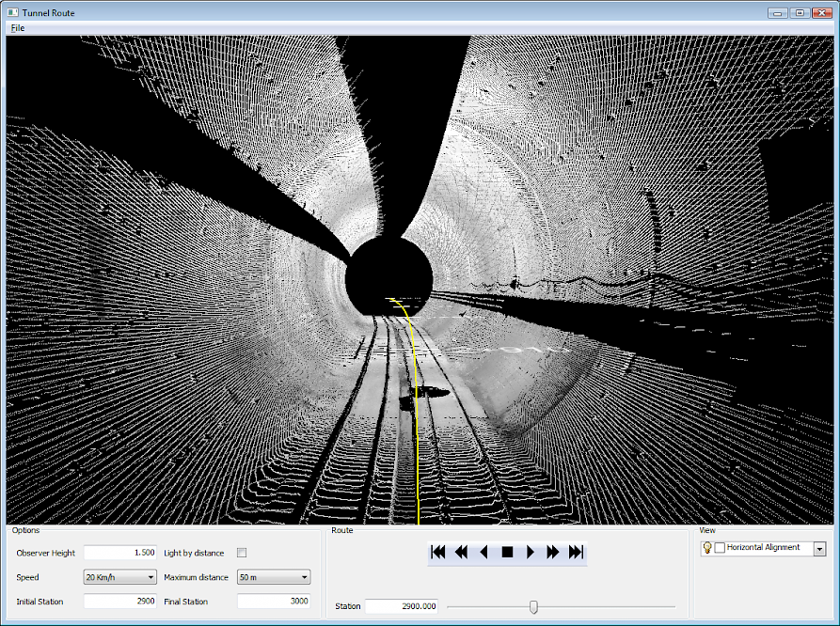
Task: Play the route forward
Action: pos(531,553)
